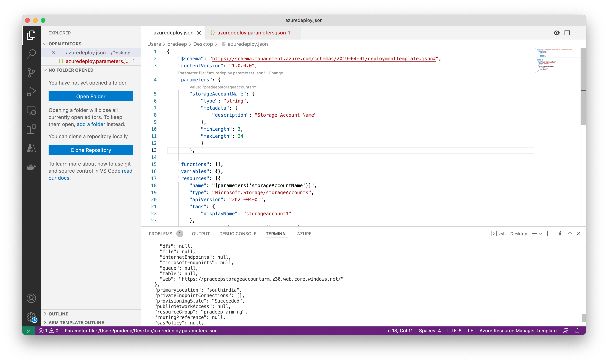Click 'Change...' parameter file code lens
Viewport: 608px width, 364px height.
tap(277, 73)
